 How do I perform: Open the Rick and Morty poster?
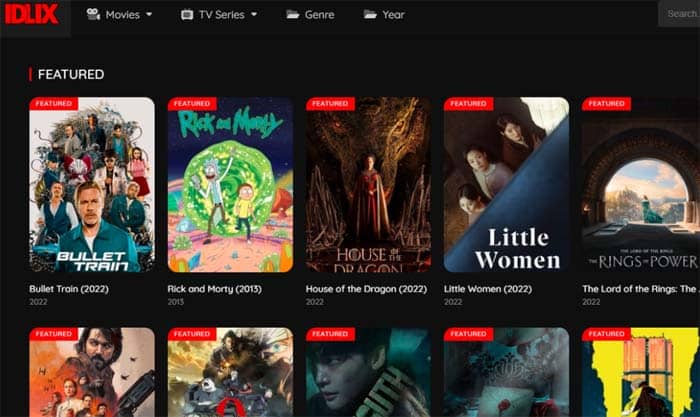(230, 185)
